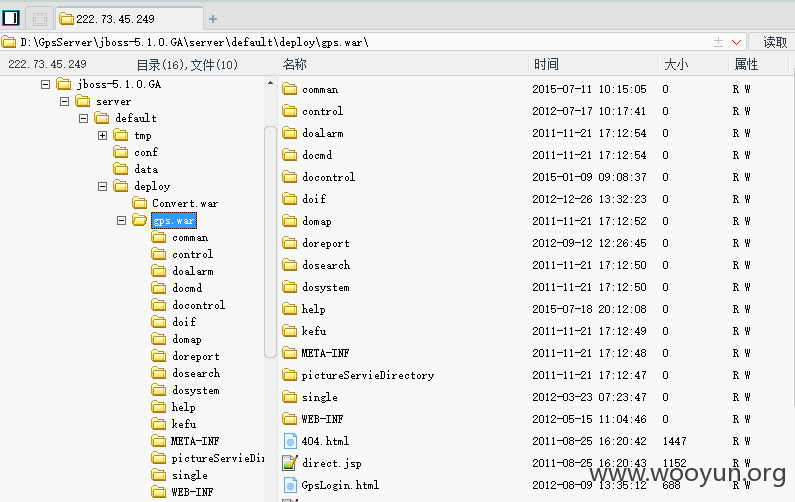Collapse the jboss-5.1.0.GA tree node
Image resolution: width=795 pixels, height=502 pixels.
click(46, 84)
